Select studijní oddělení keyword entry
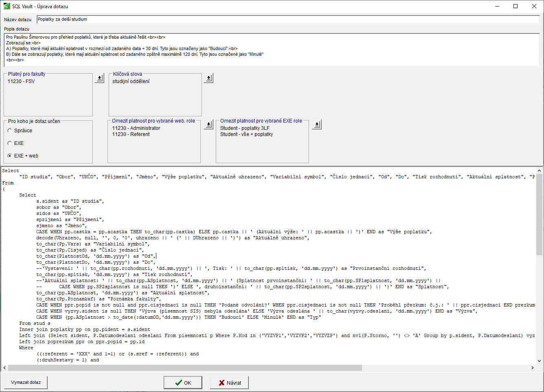Screen dimensions: 544x392 (131, 81)
